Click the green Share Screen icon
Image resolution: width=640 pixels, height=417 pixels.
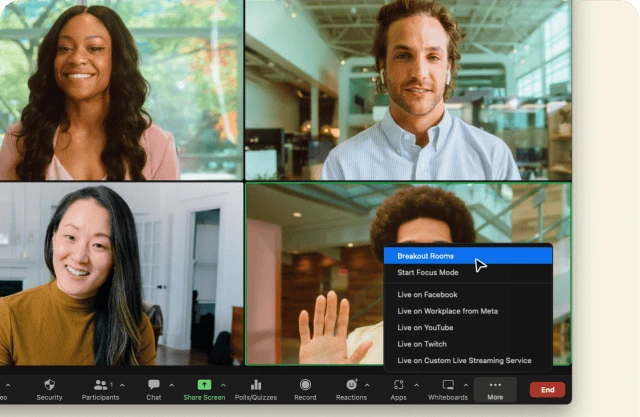204,385
